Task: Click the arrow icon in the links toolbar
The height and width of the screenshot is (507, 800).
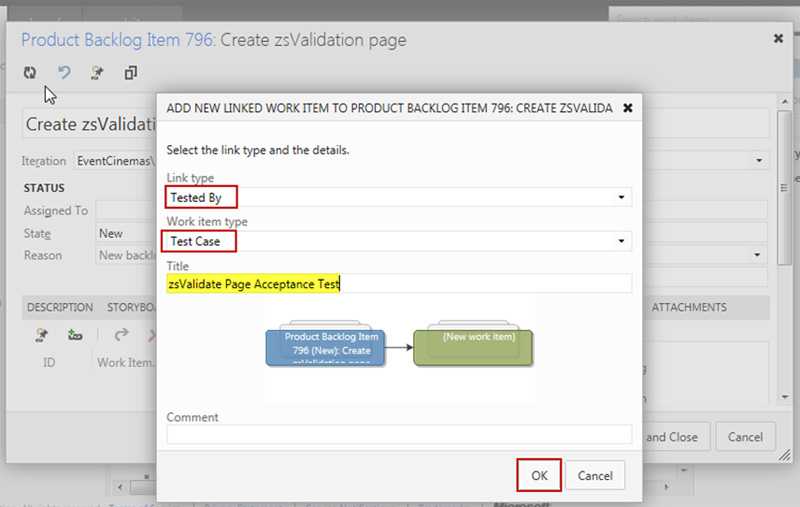Action: pyautogui.click(x=121, y=335)
